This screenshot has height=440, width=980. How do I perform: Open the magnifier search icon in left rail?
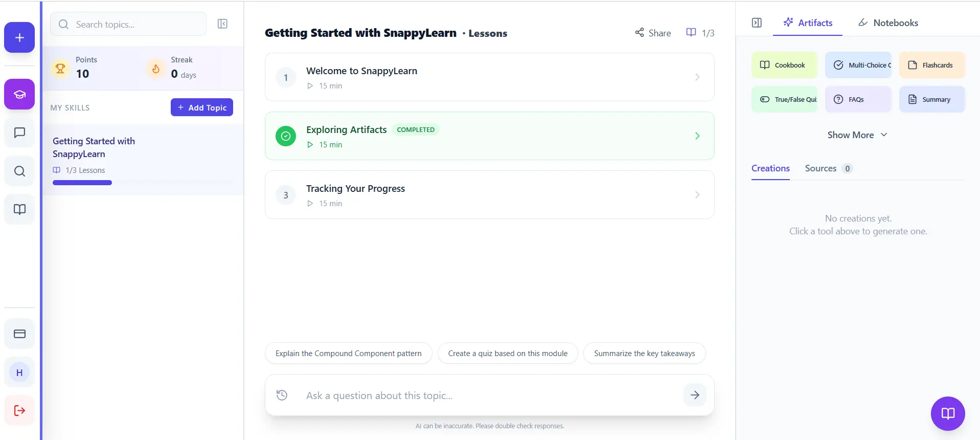19,171
